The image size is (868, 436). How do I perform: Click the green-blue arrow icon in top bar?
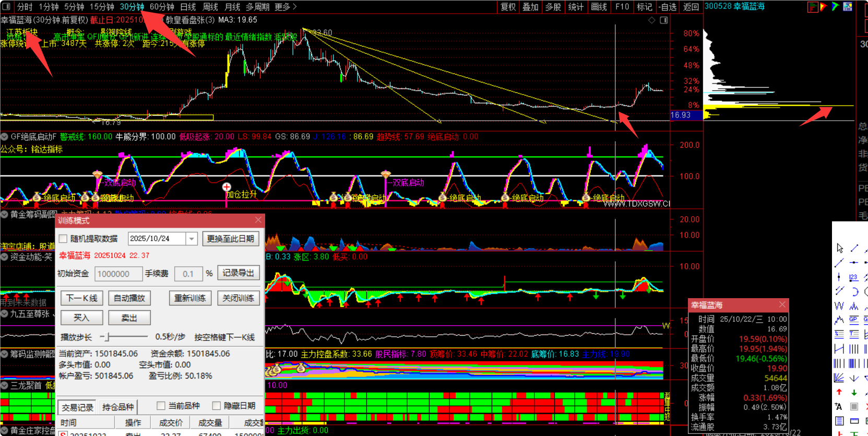click(836, 7)
